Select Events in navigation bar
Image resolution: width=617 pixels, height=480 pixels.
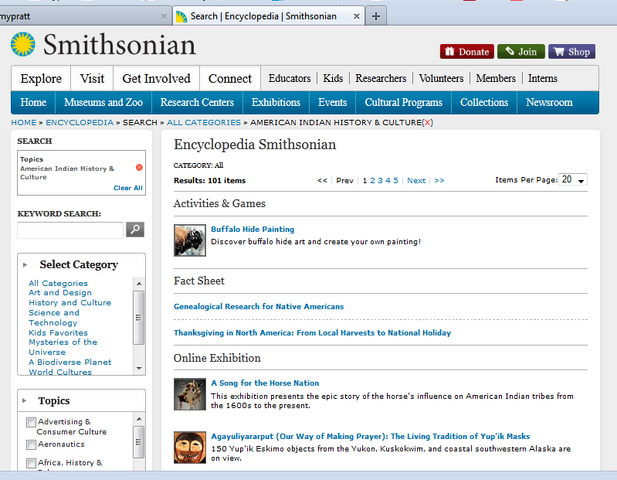tap(333, 102)
